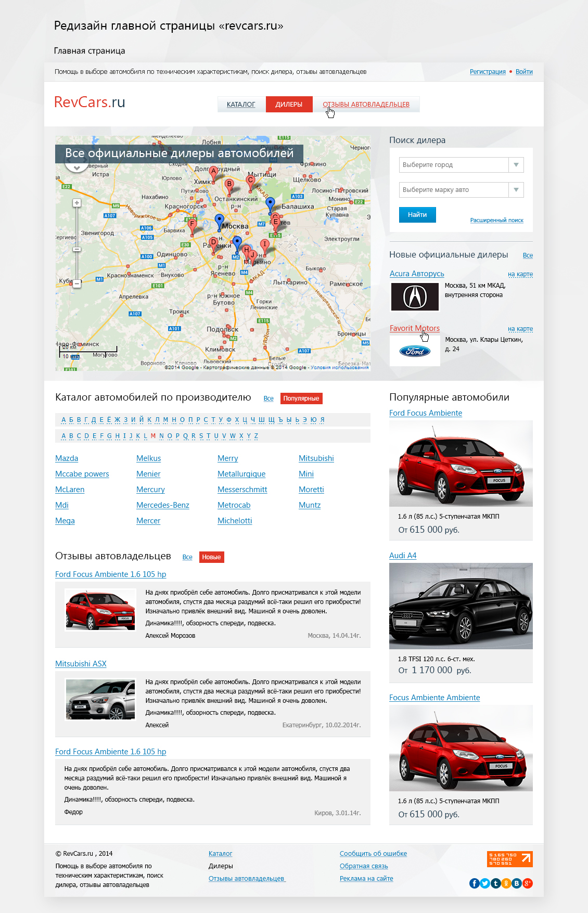Open the 'Mazda' manufacturer link
The width and height of the screenshot is (588, 913).
click(x=67, y=458)
